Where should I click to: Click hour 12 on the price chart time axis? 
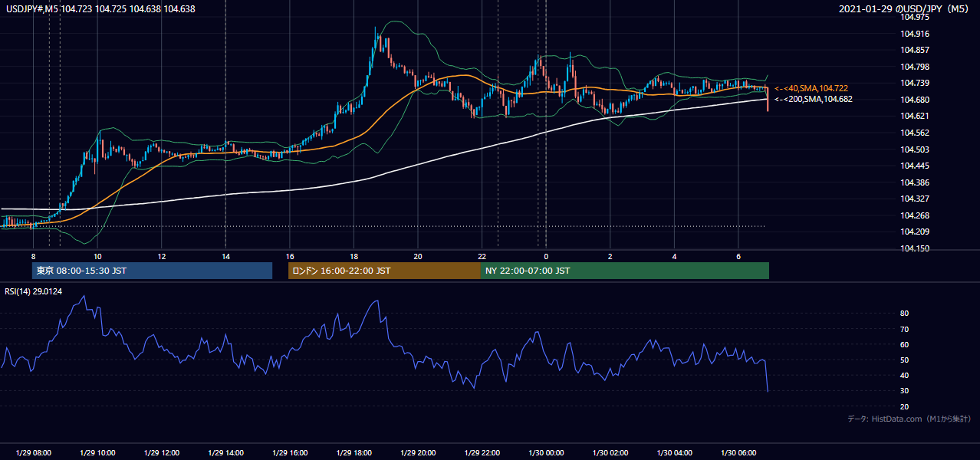click(x=162, y=256)
